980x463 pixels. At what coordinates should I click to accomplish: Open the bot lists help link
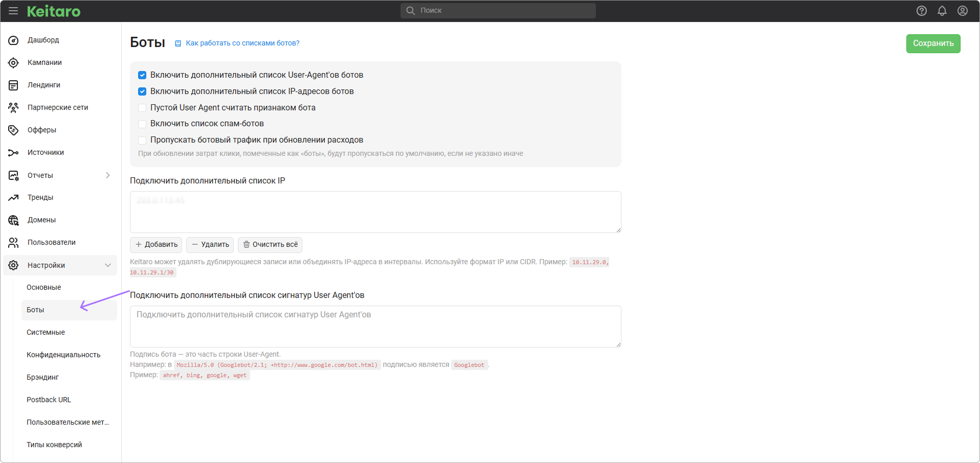coord(242,43)
